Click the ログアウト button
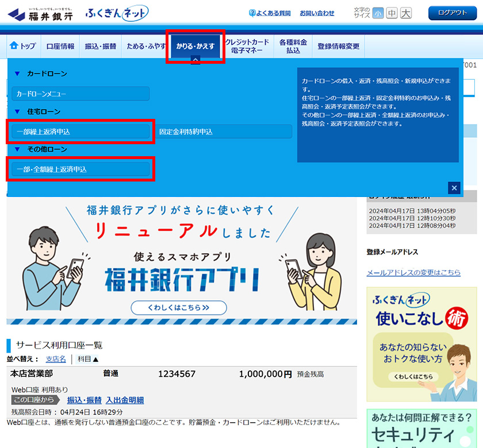Image resolution: width=483 pixels, height=448 pixels. pos(453,13)
